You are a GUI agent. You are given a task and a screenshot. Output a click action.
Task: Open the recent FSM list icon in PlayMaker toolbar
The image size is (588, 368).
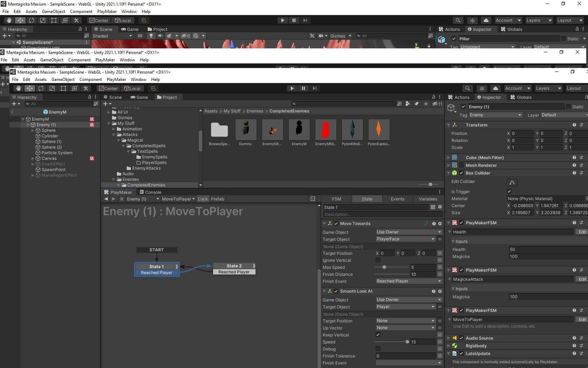pos(122,199)
